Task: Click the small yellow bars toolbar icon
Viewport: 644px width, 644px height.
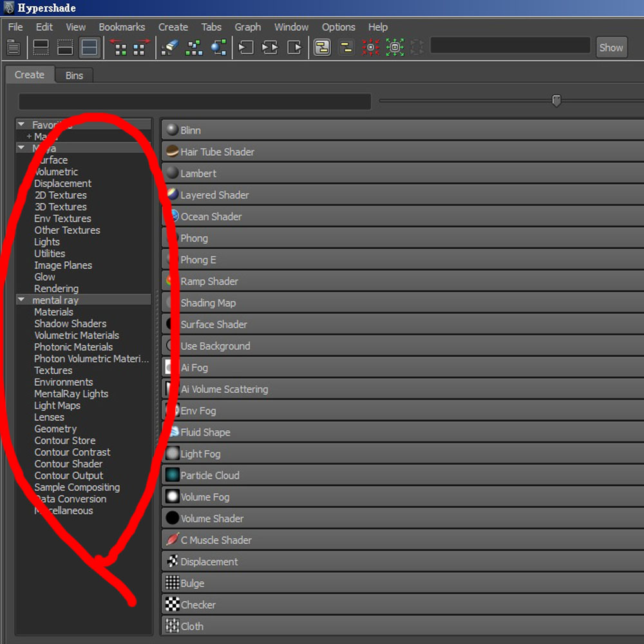Action: tap(346, 48)
